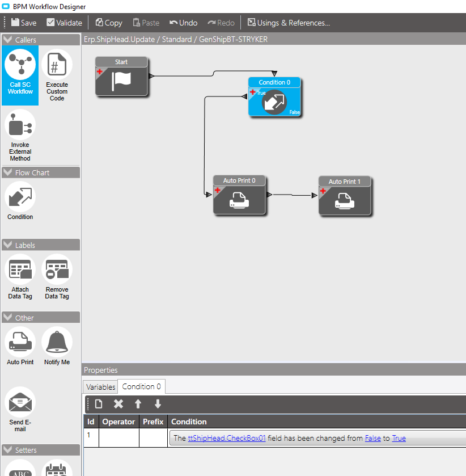The width and height of the screenshot is (466, 476).
Task: Switch to the Condition 0 tab
Action: [x=141, y=386]
